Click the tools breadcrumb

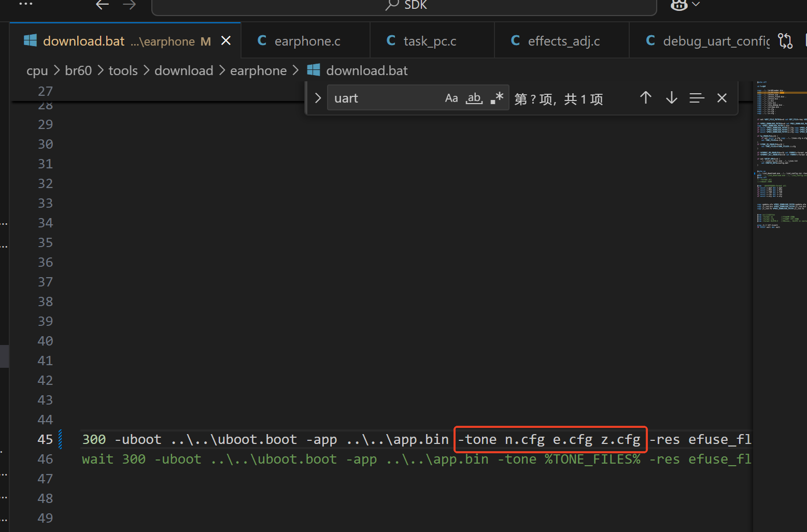(123, 70)
